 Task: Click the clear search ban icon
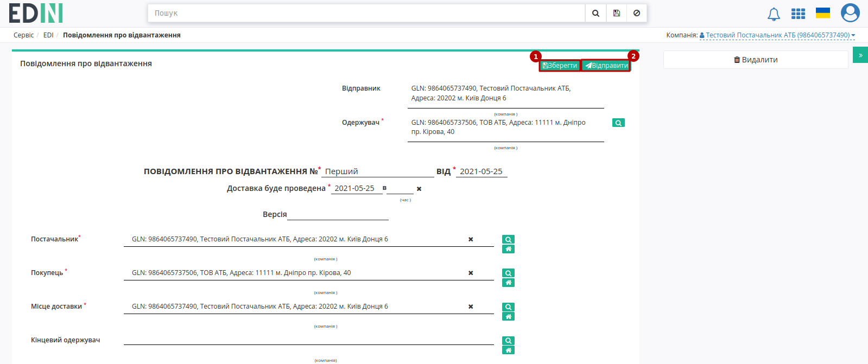[637, 13]
